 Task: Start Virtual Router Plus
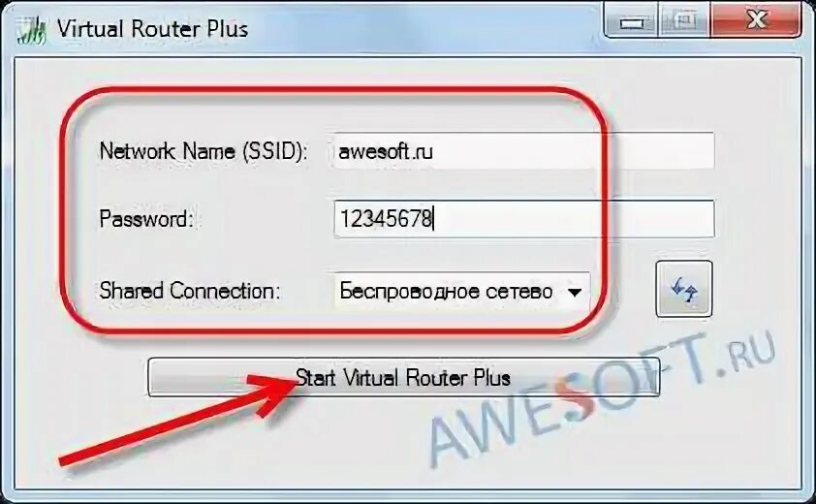404,377
